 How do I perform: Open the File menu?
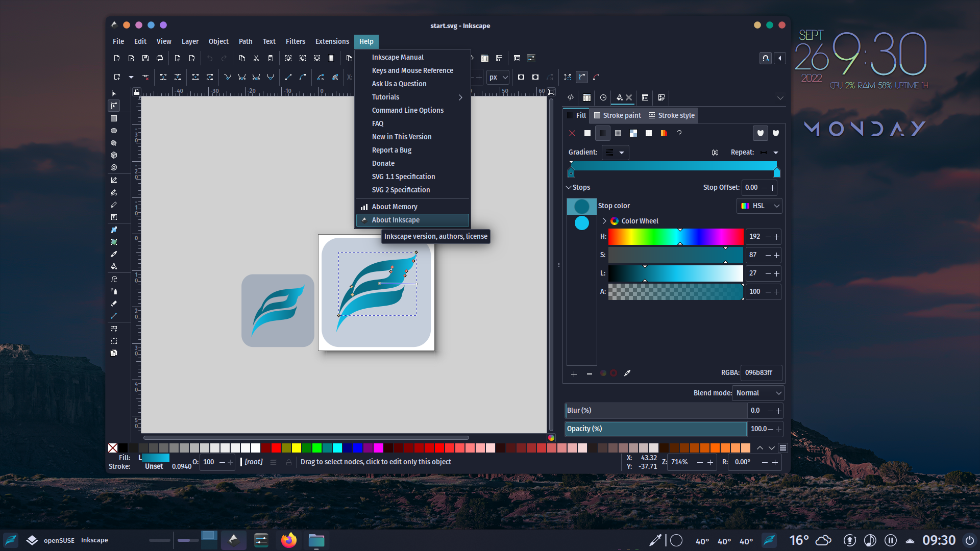point(118,41)
